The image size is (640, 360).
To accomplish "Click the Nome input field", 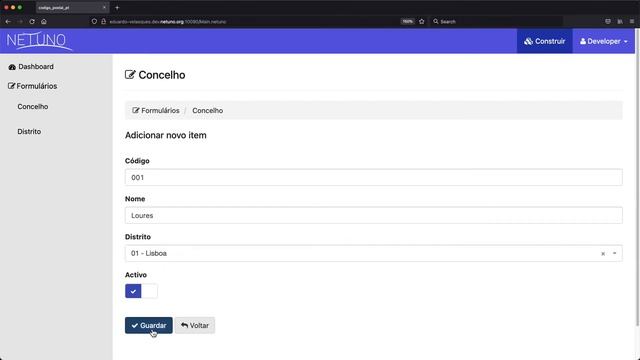I will click(373, 216).
